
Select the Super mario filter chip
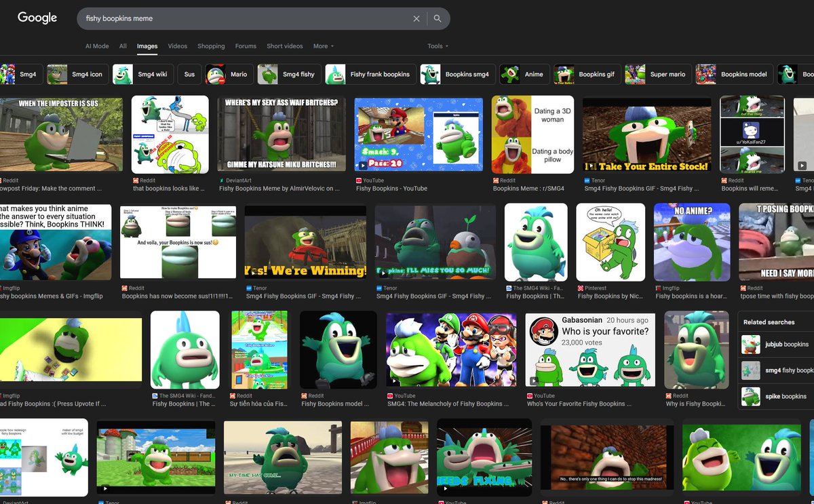(657, 74)
